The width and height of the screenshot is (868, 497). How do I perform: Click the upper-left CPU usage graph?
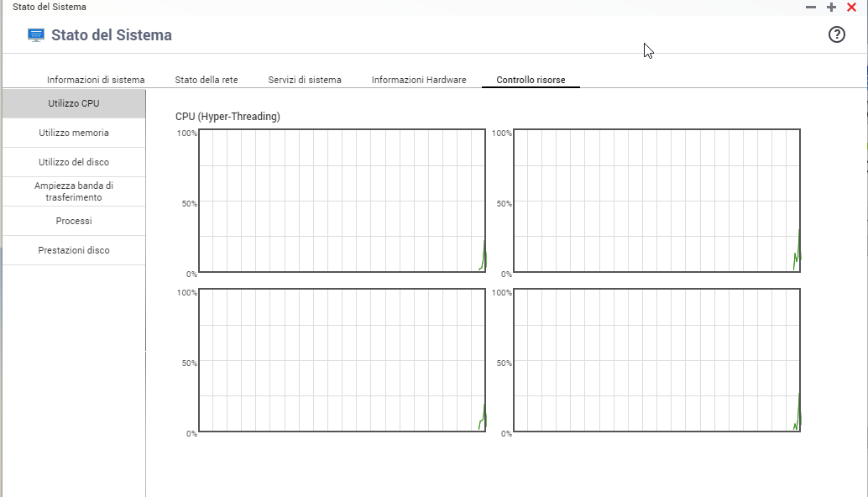[342, 201]
